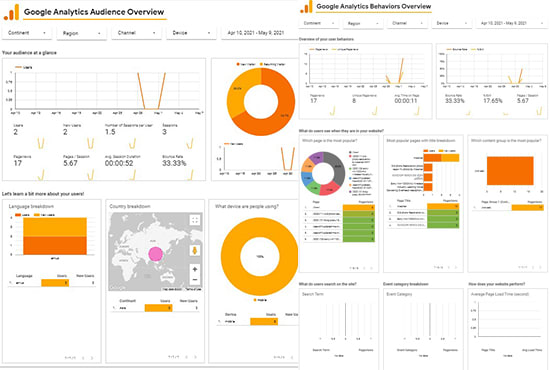Screen dimensions: 550x370
Task: Click the Number of Sessions per User value 1.5
Action: click(x=110, y=132)
